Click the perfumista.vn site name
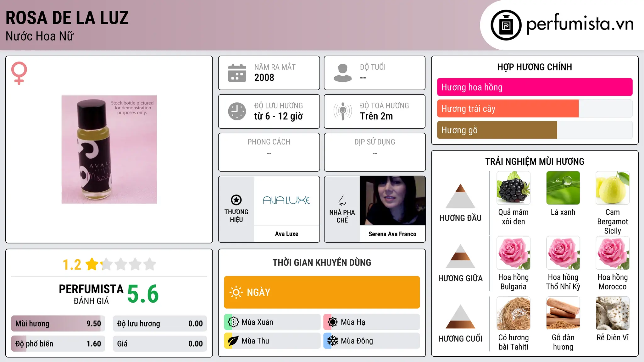644x362 pixels. pyautogui.click(x=580, y=24)
